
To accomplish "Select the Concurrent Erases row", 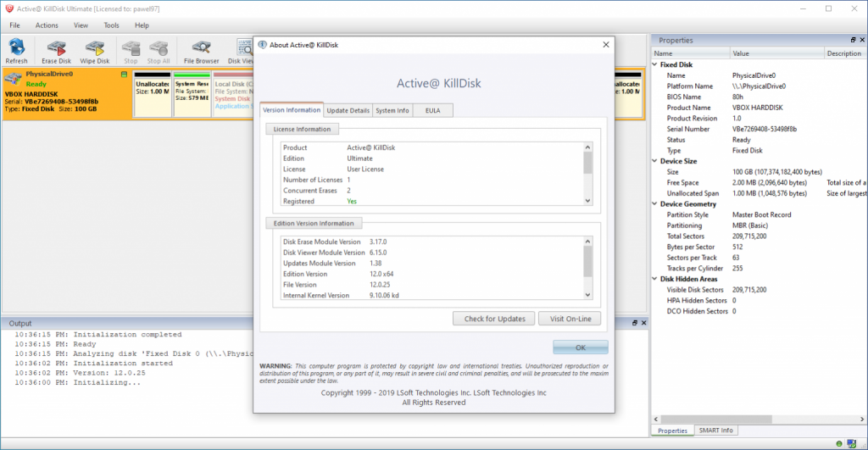I will click(432, 191).
